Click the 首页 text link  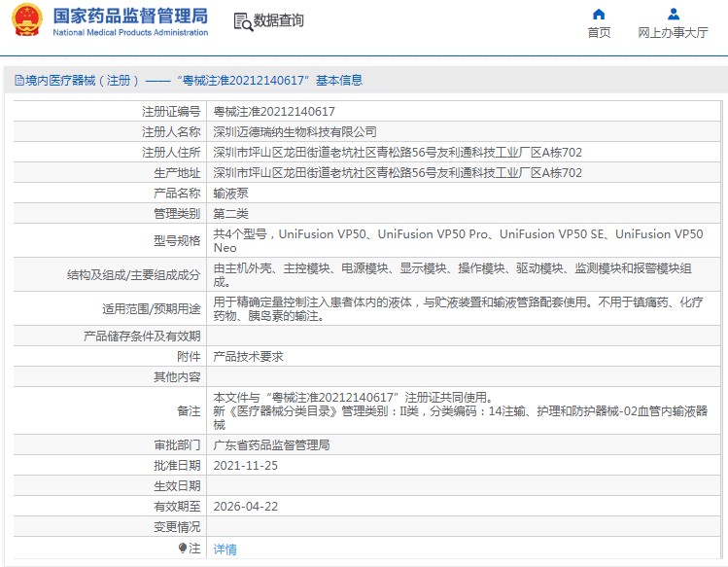(x=599, y=32)
